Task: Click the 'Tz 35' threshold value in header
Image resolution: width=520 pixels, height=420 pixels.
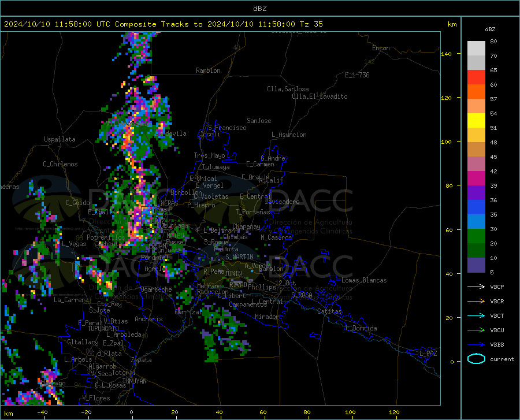Action: [x=311, y=24]
